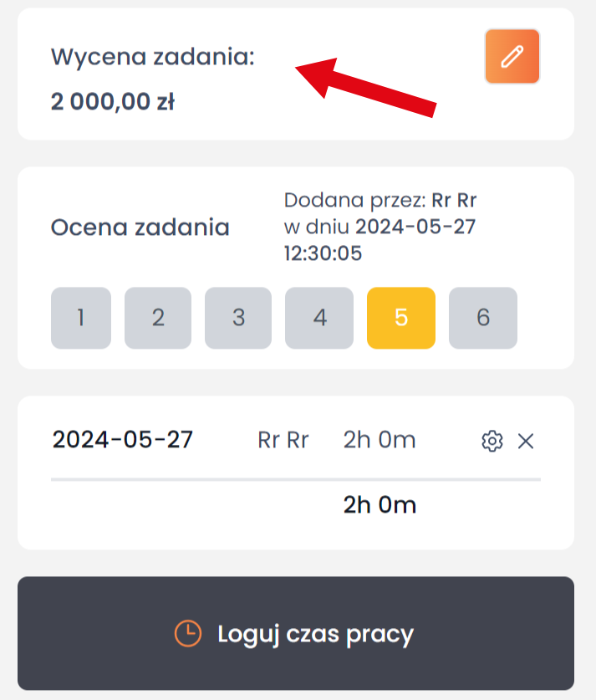
Task: Click Rr Rr in the time entry row
Action: [x=283, y=440]
